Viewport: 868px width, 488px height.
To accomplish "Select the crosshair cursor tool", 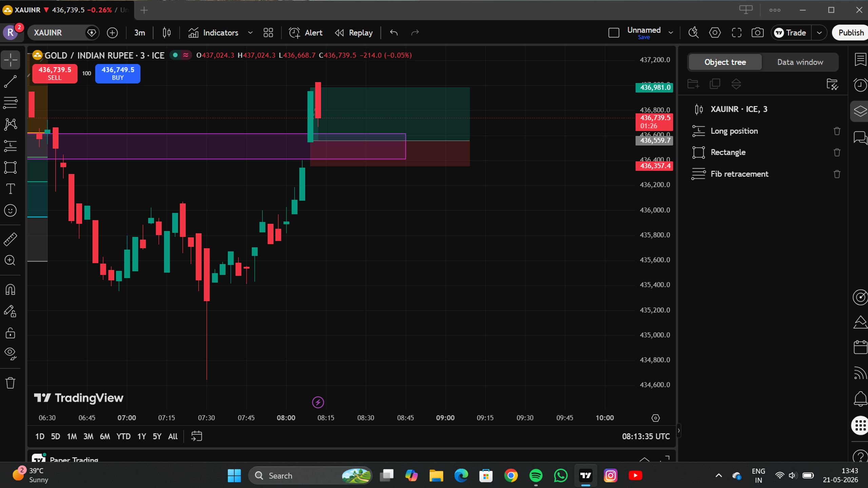I will (11, 60).
